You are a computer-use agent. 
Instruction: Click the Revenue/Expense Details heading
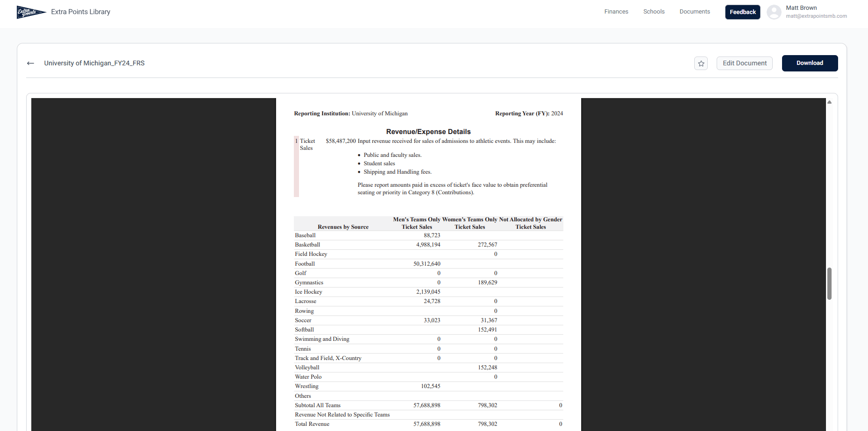(428, 132)
